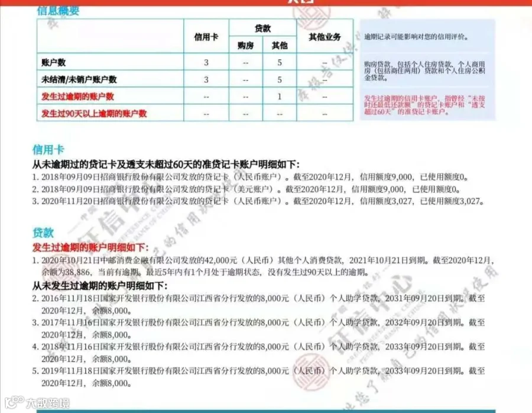Click the 其他 sub-column header under 贷款
Image resolution: width=532 pixels, height=413 pixels.
pyautogui.click(x=280, y=45)
